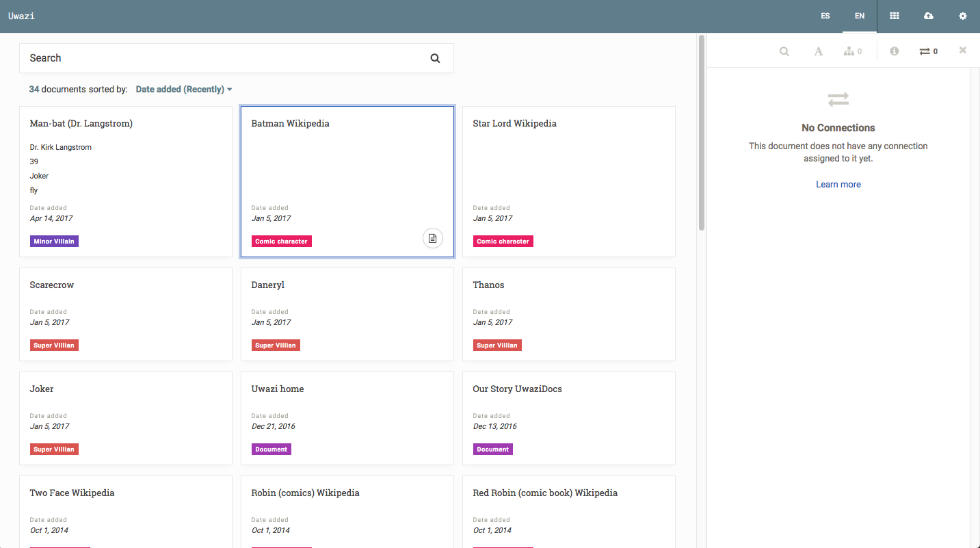
Task: Open Red Robin (comic book) Wikipedia card
Action: tap(569, 512)
